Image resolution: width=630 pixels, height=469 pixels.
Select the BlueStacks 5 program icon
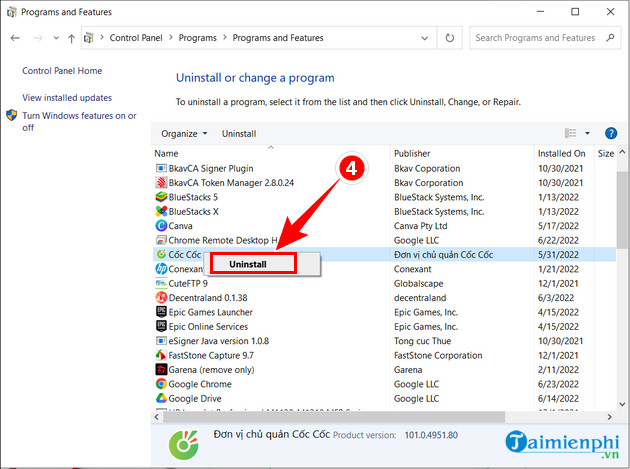click(161, 197)
